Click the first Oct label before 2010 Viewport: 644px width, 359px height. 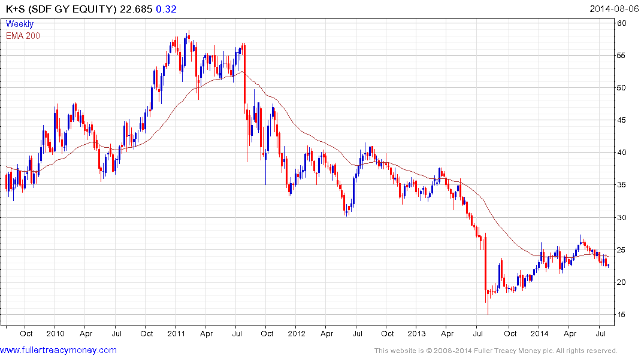[x=26, y=333]
